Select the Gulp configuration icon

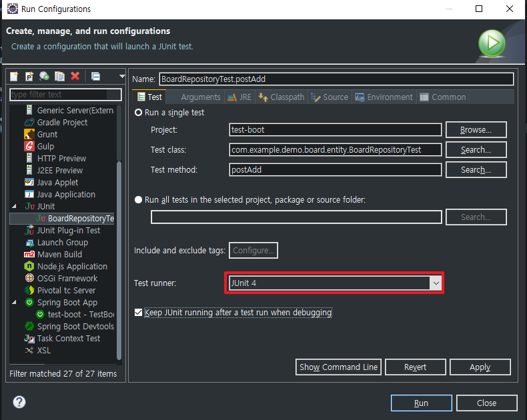29,146
